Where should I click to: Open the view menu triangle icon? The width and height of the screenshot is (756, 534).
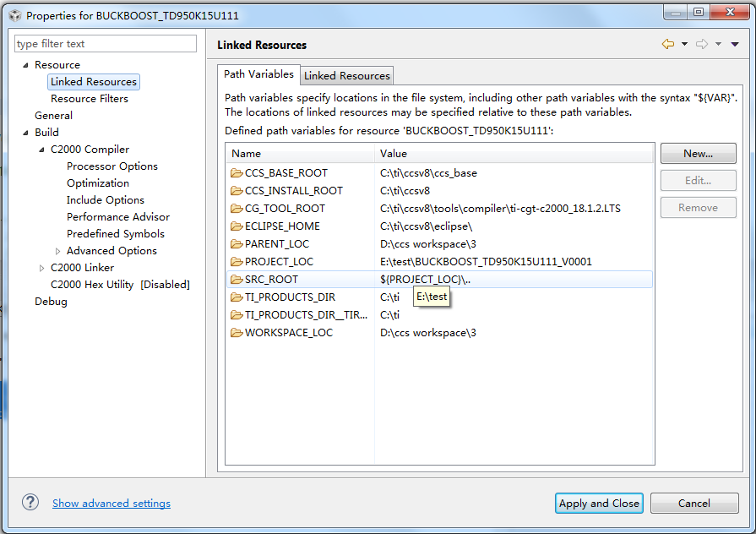click(x=735, y=45)
